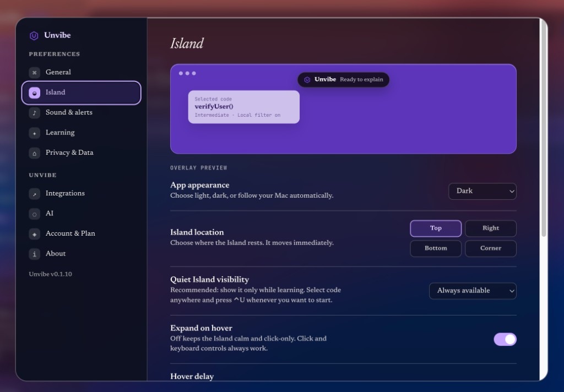Click the Learning sparkle icon

[35, 133]
